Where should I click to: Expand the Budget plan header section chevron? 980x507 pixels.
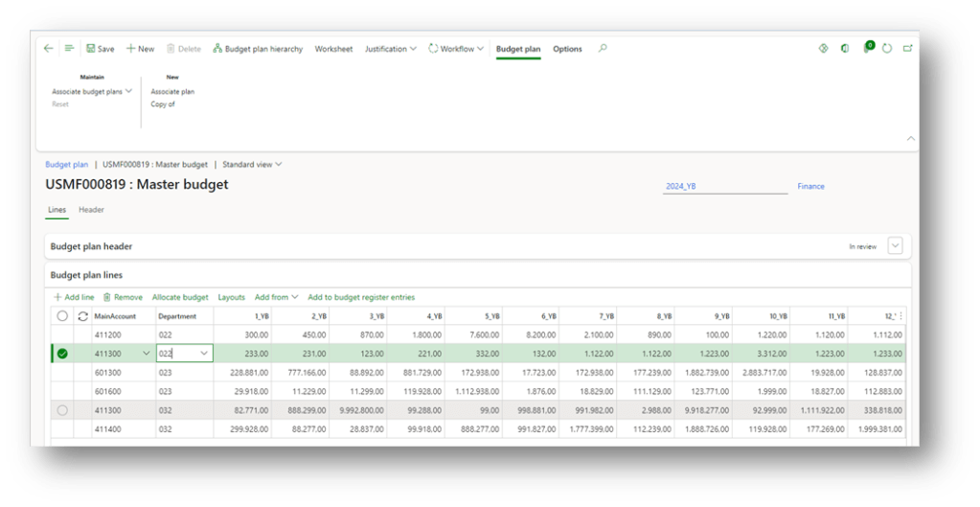pyautogui.click(x=895, y=246)
